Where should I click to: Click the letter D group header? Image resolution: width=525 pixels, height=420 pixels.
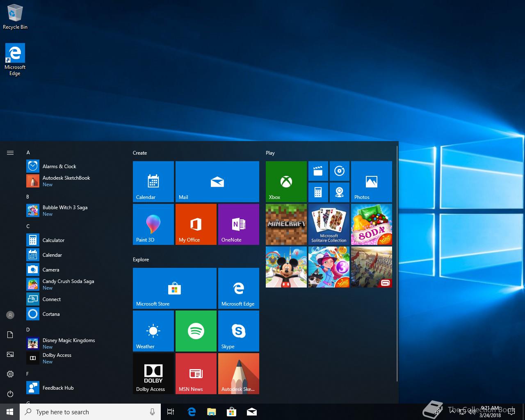[28, 330]
